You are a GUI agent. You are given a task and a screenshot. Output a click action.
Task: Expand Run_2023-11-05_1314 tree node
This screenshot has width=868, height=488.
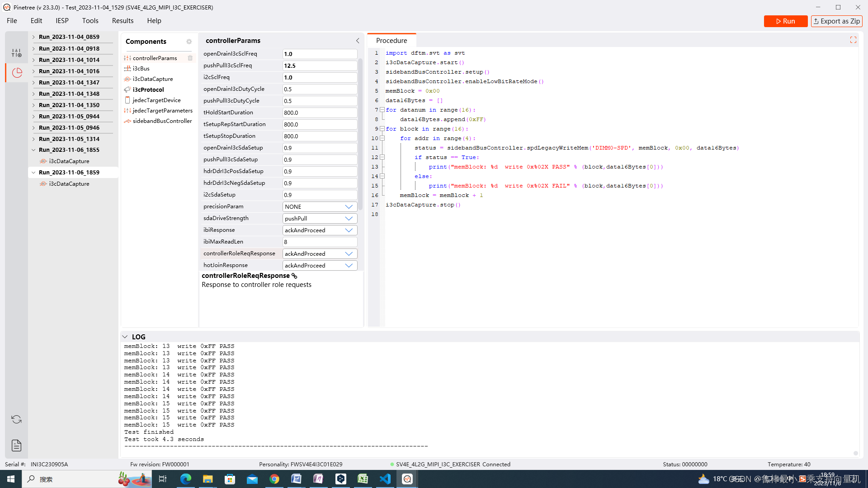[x=33, y=139]
